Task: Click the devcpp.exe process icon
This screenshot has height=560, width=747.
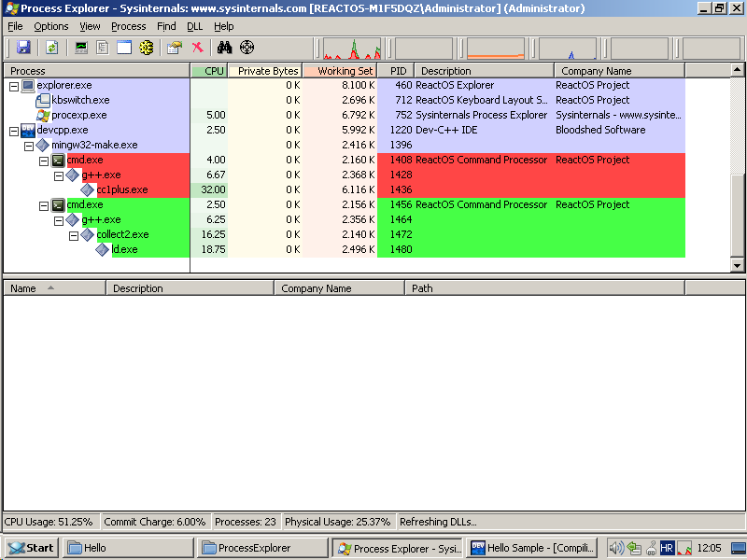Action: (x=28, y=131)
